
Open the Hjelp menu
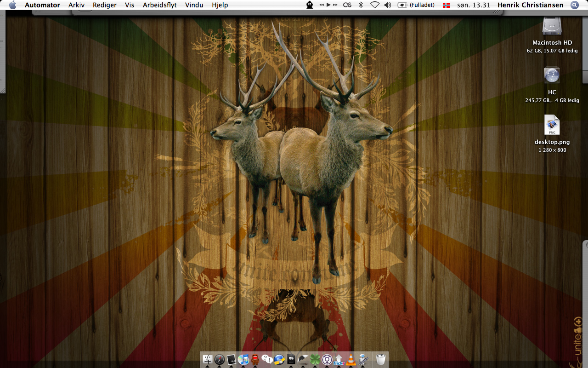220,5
